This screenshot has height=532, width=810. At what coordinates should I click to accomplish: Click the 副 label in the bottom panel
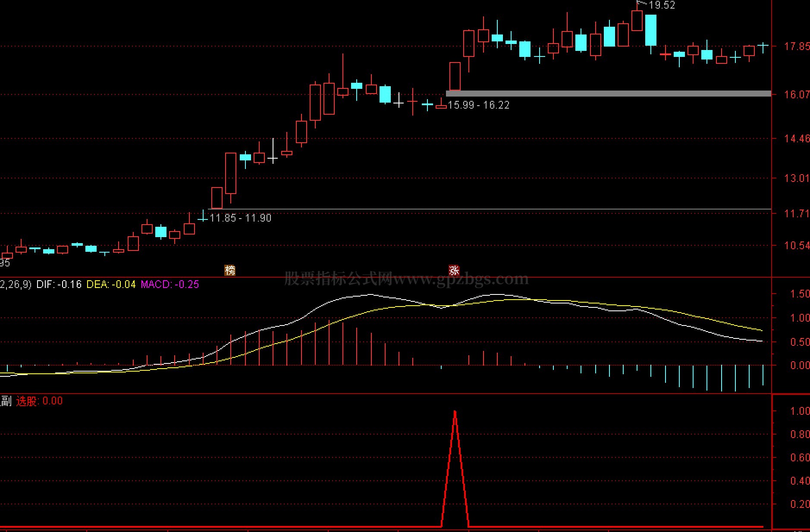pos(6,401)
